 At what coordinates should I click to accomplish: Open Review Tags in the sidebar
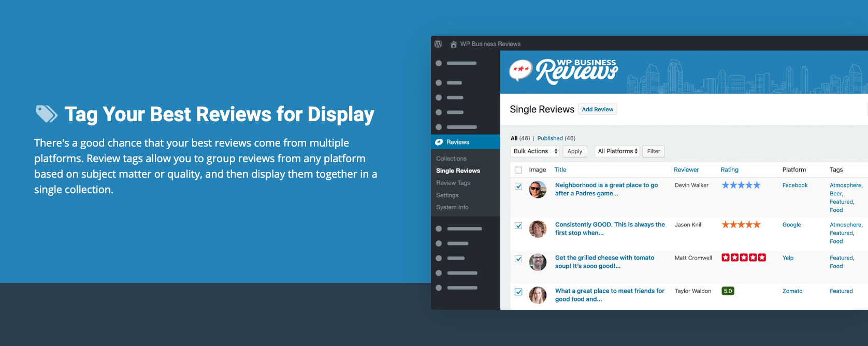[x=453, y=183]
